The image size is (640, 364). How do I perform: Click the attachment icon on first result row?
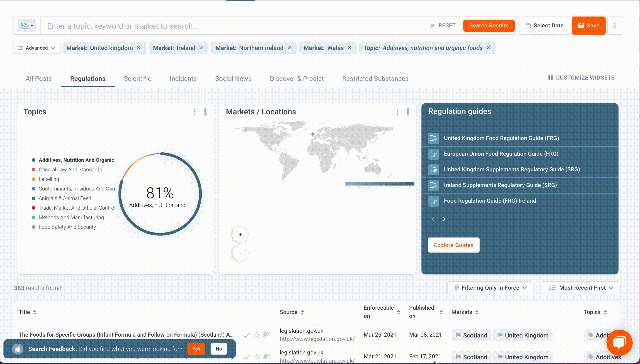click(266, 335)
